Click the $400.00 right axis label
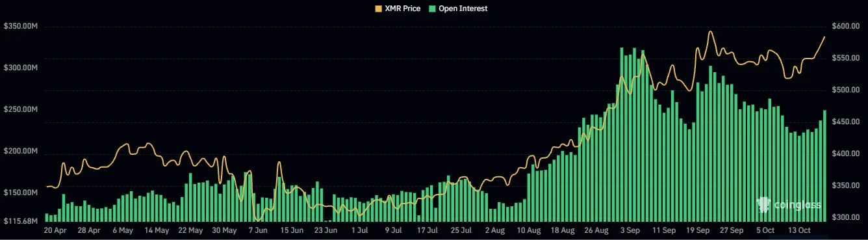Screen dimensions: 868x240 coord(845,154)
